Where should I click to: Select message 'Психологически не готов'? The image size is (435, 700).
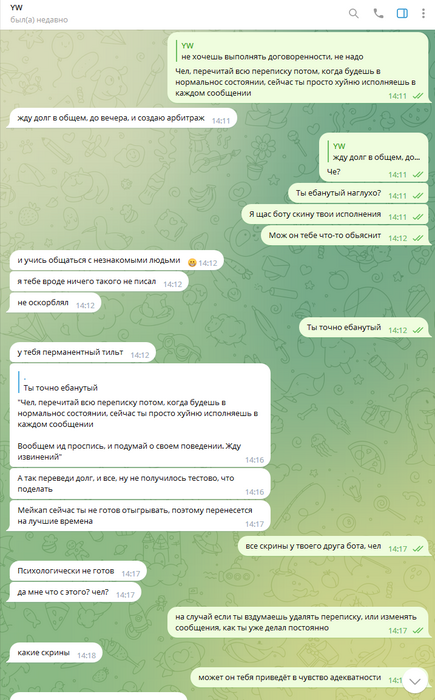coord(78,571)
